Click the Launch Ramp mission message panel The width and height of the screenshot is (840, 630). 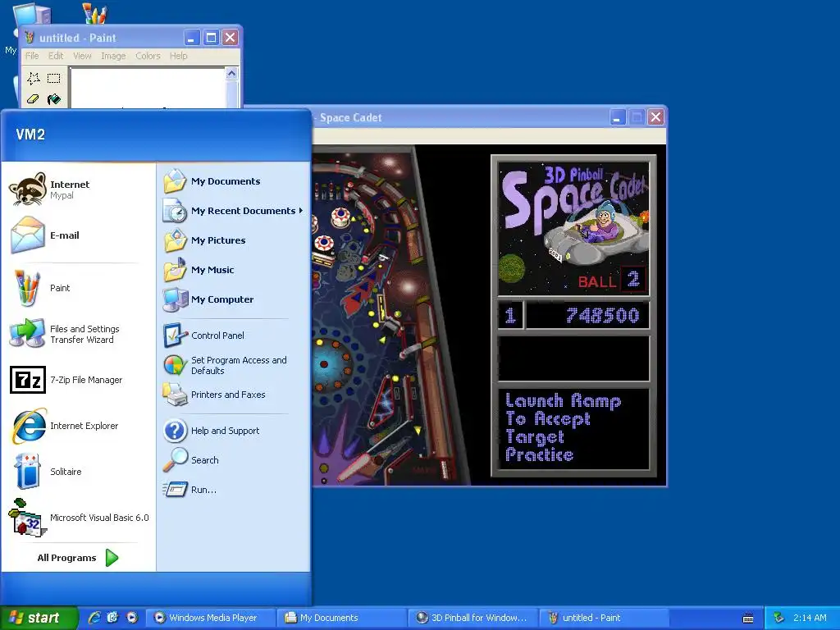[x=573, y=430]
